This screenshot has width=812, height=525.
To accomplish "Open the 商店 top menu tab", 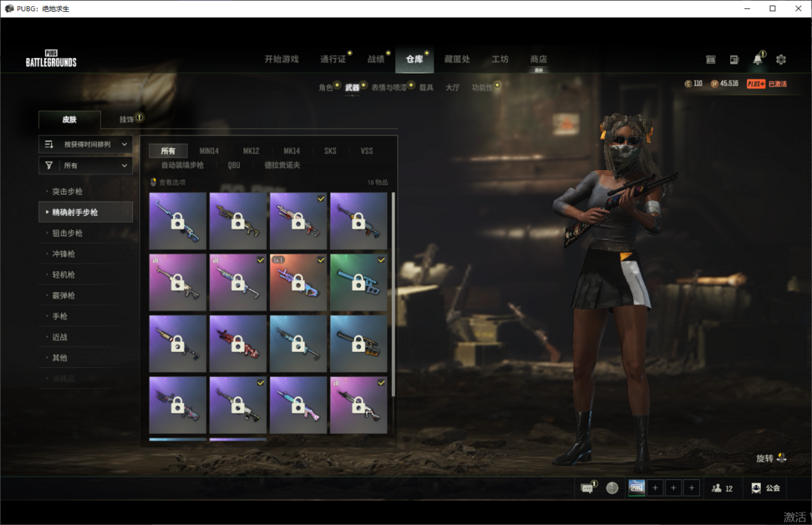I will [x=538, y=59].
